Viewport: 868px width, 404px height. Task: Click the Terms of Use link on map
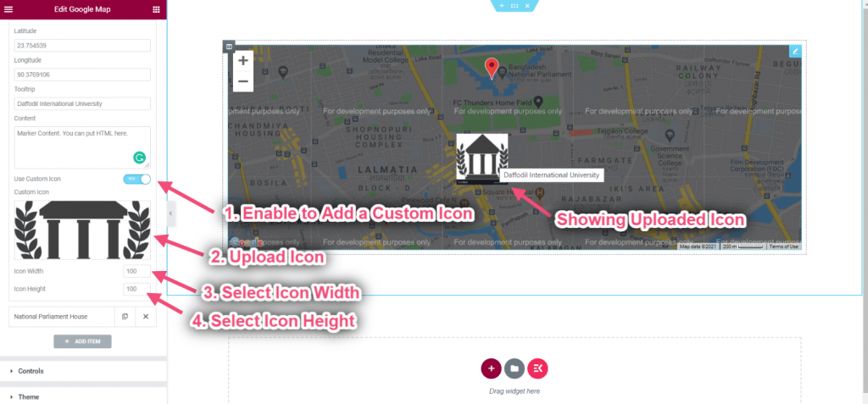pyautogui.click(x=784, y=246)
